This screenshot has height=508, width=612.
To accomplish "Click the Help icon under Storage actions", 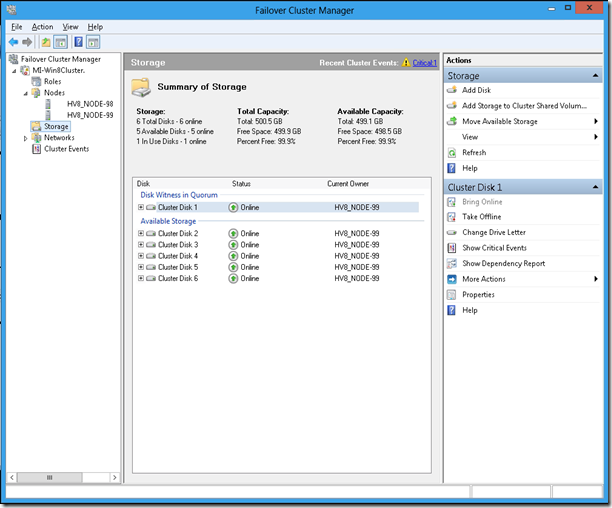I will (x=452, y=168).
